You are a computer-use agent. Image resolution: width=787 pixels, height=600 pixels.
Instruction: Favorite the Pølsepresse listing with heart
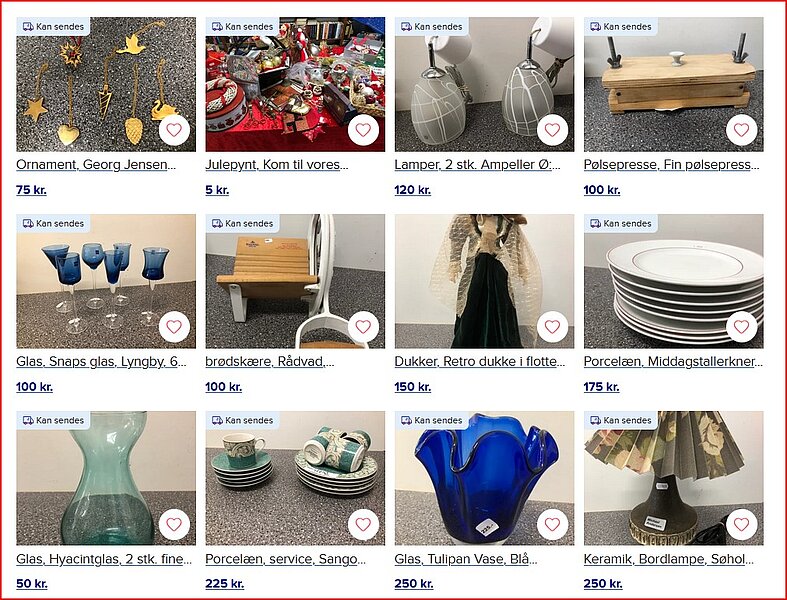pos(742,130)
